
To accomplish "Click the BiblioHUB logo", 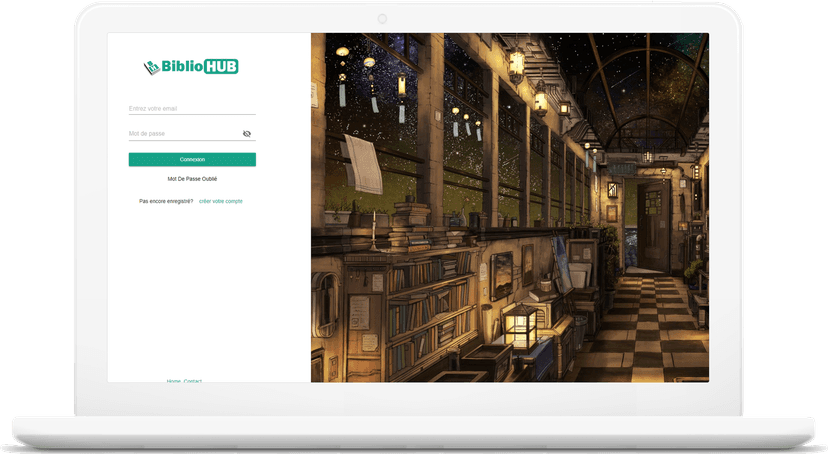I will (191, 67).
